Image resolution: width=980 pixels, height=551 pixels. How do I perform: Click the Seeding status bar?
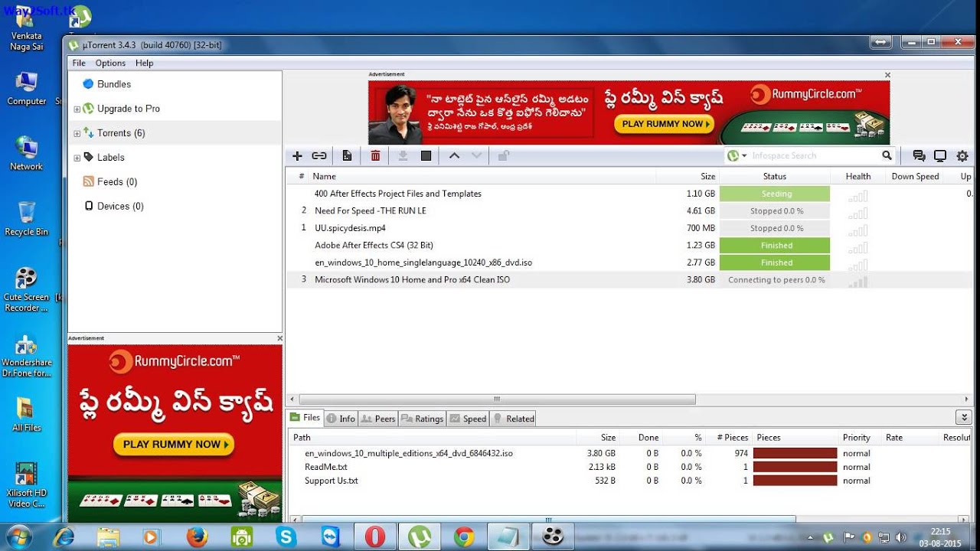[x=775, y=194]
